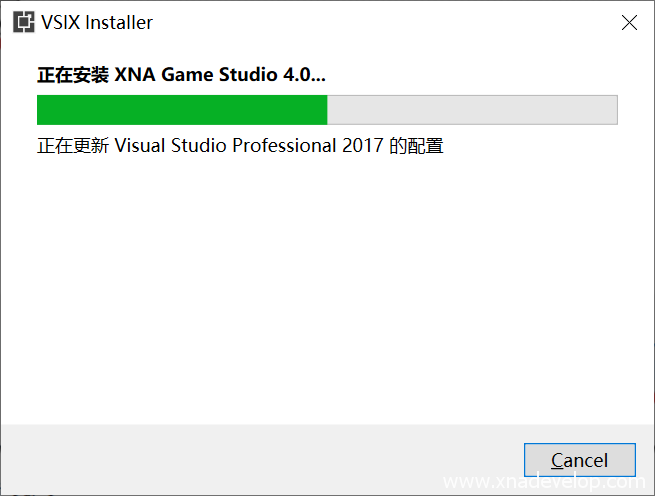Click the gray footer strip left of Cancel
655x496 pixels.
pos(250,460)
